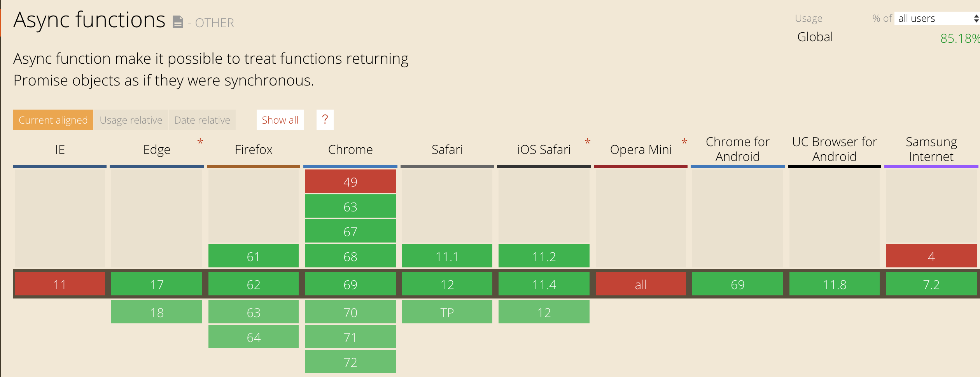The image size is (980, 377).
Task: Click the red Chrome 49 version cell
Action: 350,182
